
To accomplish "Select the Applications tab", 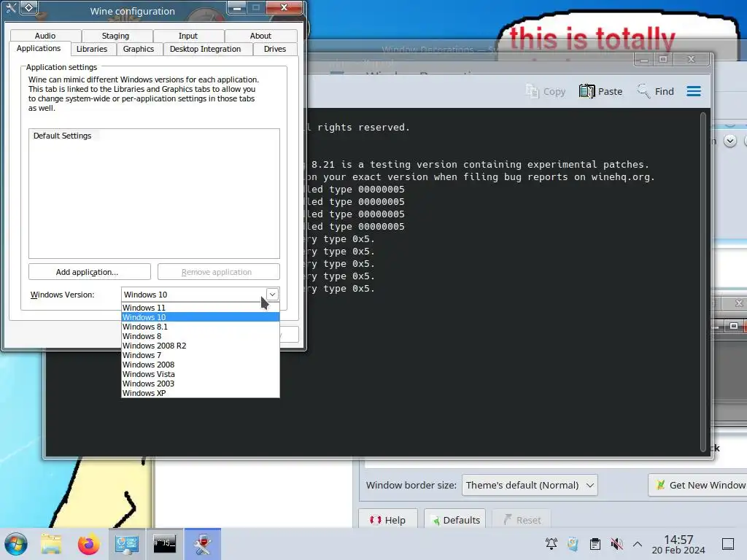I will tap(39, 49).
